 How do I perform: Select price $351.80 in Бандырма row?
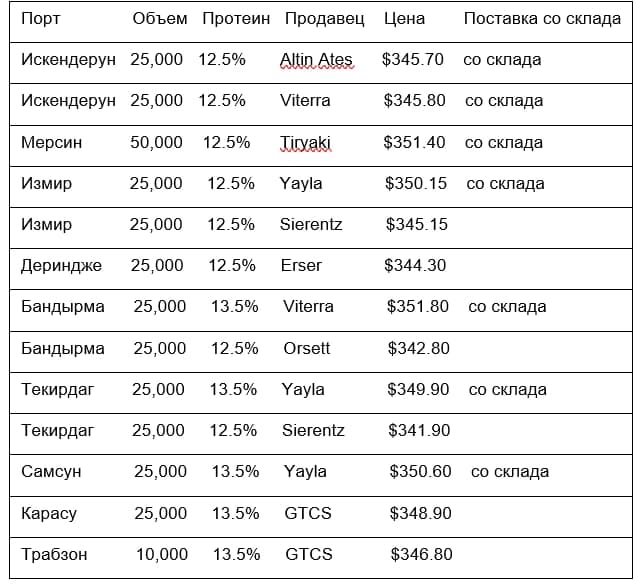coord(417,307)
